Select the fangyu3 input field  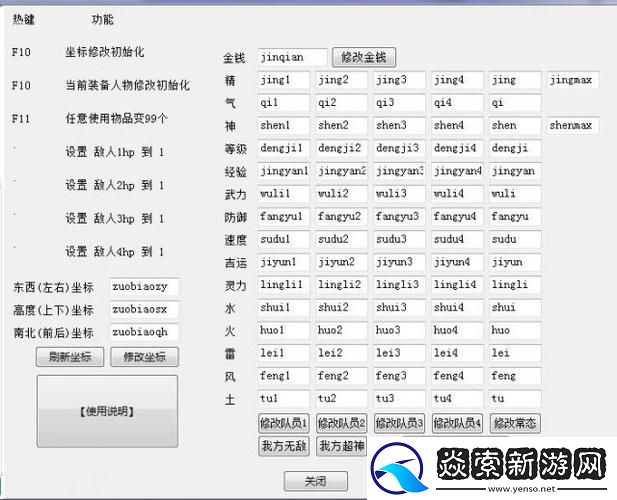[399, 217]
